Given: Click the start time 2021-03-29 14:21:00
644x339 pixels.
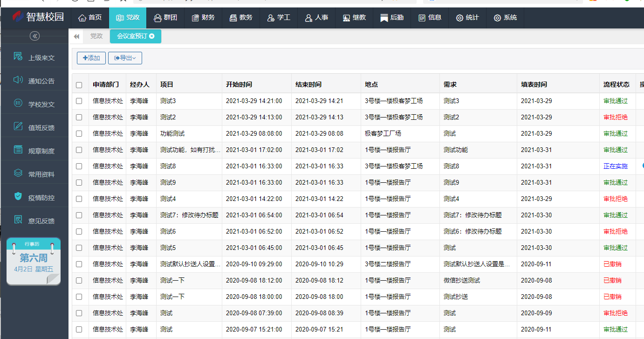Looking at the screenshot, I should click(254, 101).
